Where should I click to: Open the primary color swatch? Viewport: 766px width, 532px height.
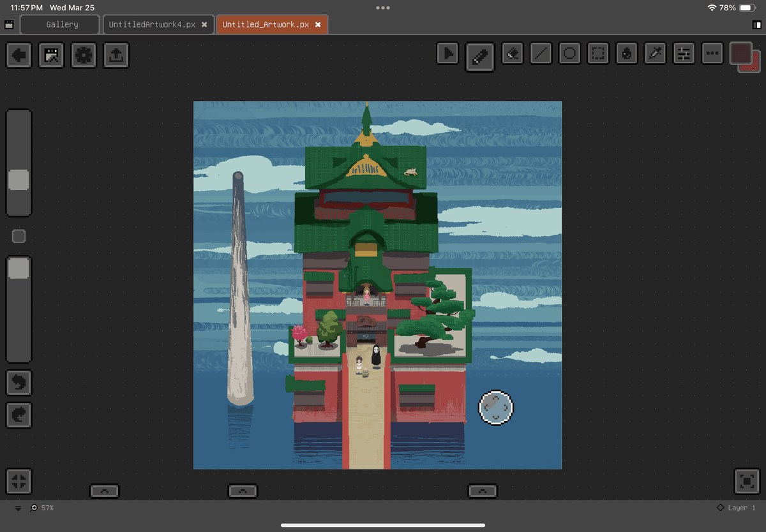pos(740,53)
